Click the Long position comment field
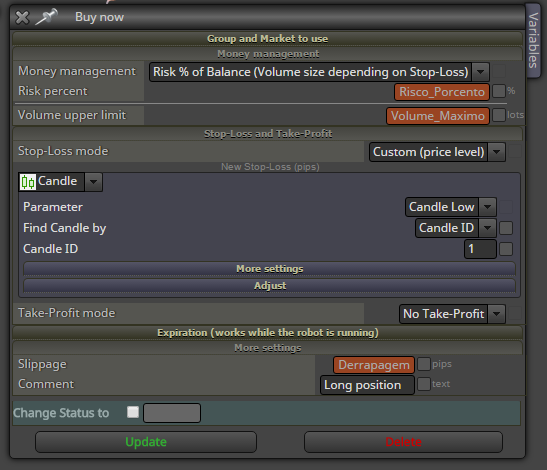The height and width of the screenshot is (470, 547). pos(367,385)
